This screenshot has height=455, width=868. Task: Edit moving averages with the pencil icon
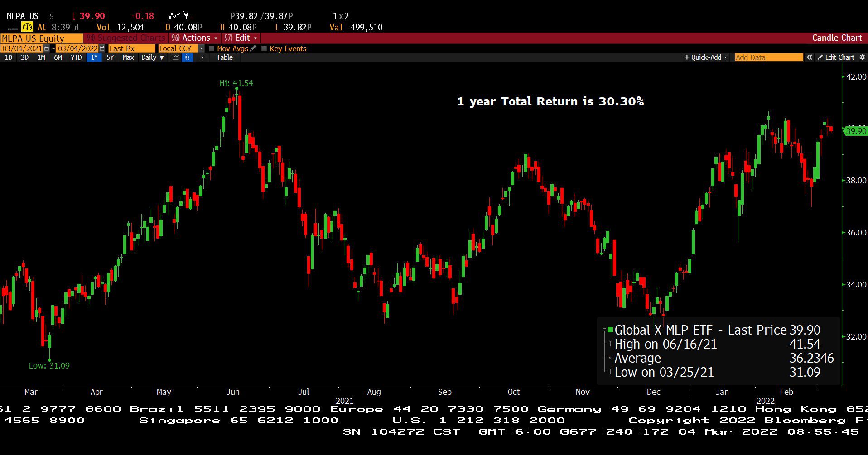click(x=253, y=48)
